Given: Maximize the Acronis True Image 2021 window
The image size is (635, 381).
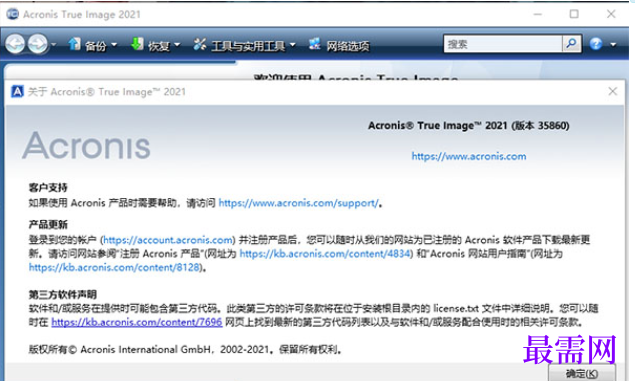Looking at the screenshot, I should point(574,14).
